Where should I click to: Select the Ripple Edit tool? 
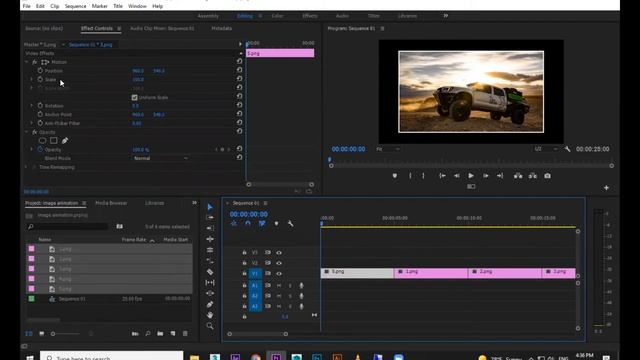point(210,228)
